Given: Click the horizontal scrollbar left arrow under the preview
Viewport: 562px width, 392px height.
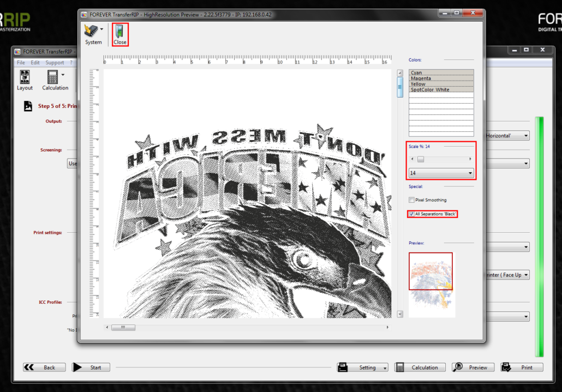Looking at the screenshot, I should (107, 327).
